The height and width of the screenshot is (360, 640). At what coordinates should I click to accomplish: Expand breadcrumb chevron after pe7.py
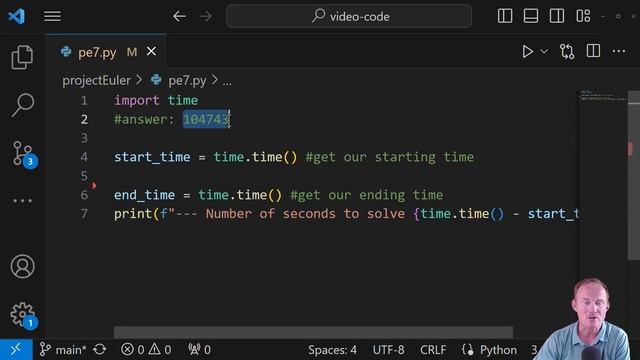click(x=215, y=80)
